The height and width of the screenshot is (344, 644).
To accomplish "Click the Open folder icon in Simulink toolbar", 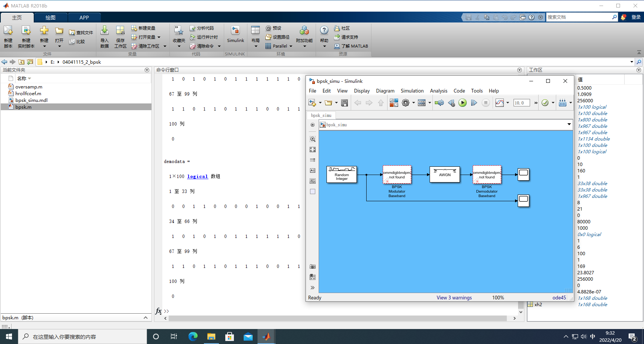I will 328,103.
